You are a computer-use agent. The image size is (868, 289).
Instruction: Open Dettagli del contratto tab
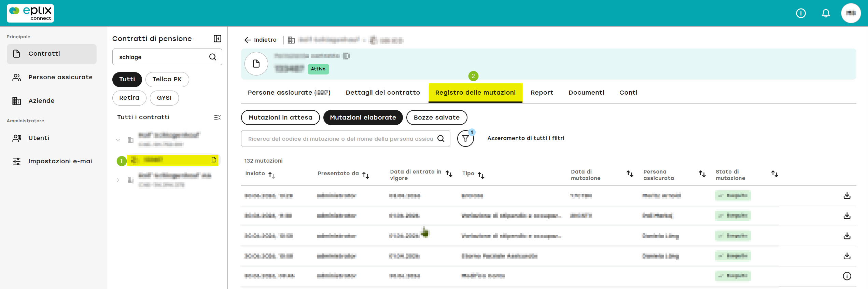(383, 93)
